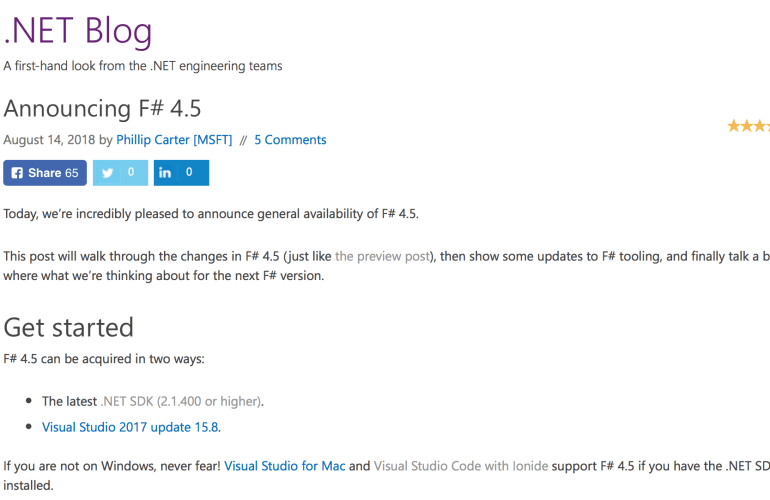Click the third rating star
The image size is (770, 500).
tap(761, 126)
